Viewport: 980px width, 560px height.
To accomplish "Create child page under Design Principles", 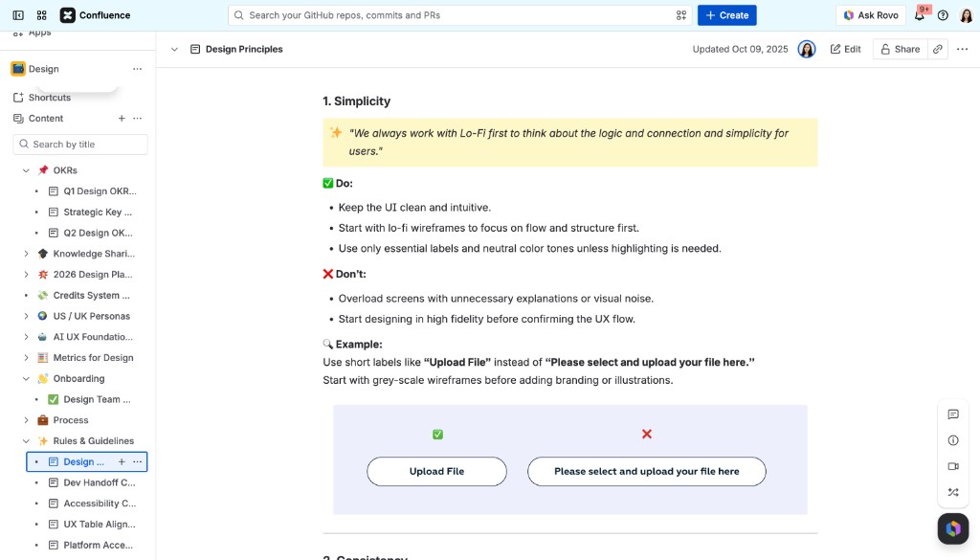I will (122, 461).
